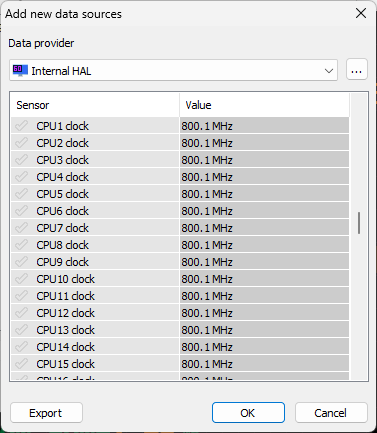
Task: Click the sensor list scrollbar thumb
Action: (x=359, y=223)
